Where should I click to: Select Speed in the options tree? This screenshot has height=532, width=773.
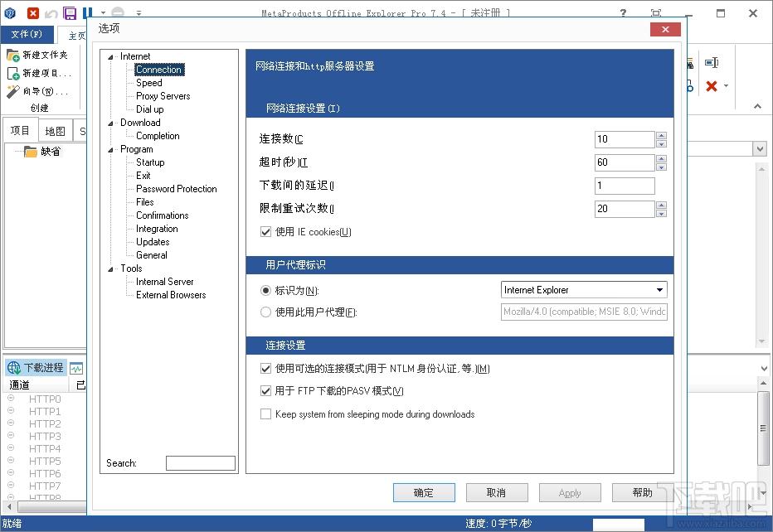click(149, 83)
